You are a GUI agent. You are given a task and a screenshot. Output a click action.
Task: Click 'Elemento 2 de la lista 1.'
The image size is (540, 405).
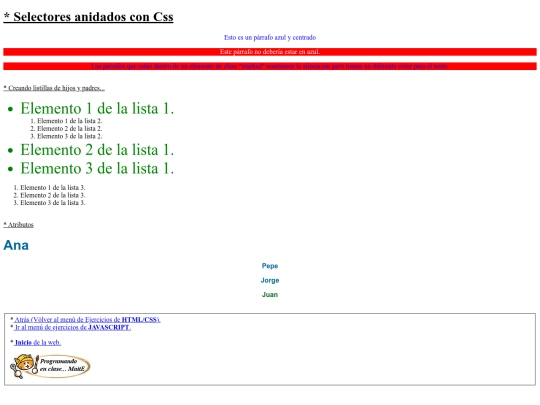[x=97, y=150]
